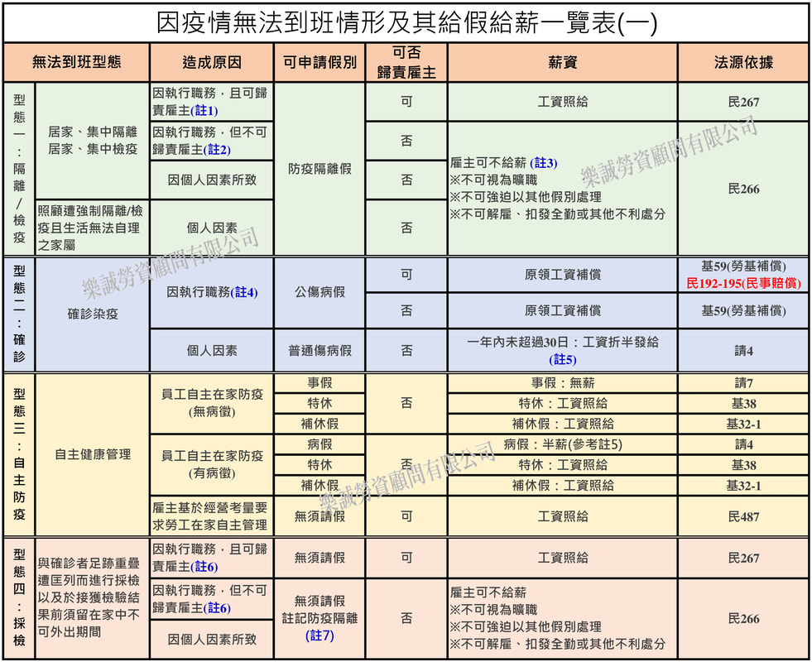Click 請4 in the 普通傷病假 row
The width and height of the screenshot is (812, 662).
tap(743, 350)
